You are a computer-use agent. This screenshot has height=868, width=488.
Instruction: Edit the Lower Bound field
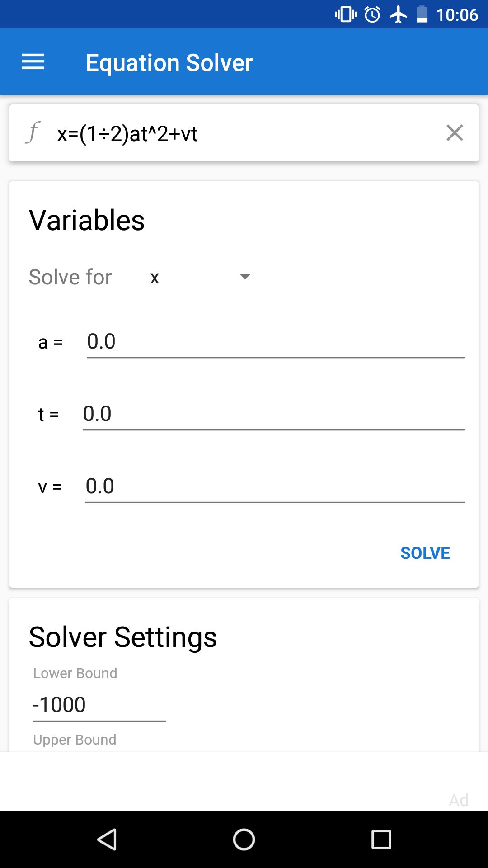pos(99,705)
